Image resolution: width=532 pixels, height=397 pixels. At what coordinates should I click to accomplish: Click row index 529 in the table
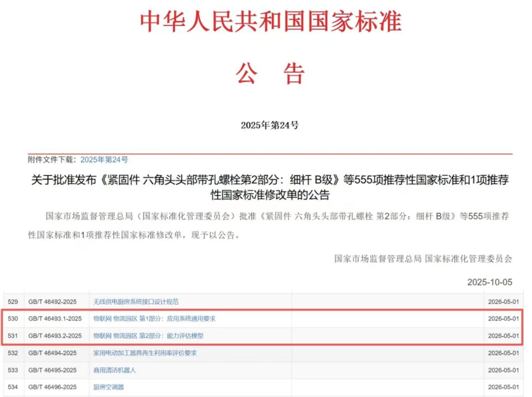point(13,301)
